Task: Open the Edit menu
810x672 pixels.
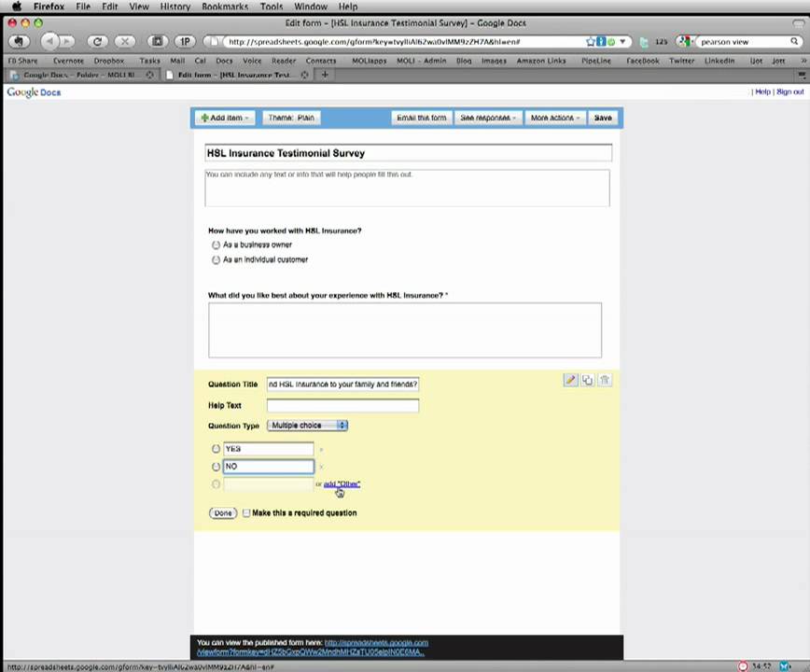Action: click(109, 7)
